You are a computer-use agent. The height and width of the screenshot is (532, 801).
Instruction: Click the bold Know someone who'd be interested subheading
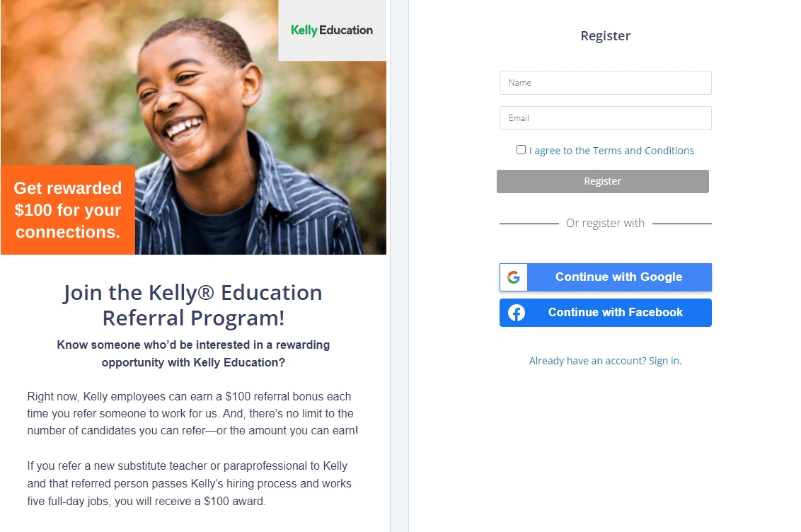click(x=193, y=354)
